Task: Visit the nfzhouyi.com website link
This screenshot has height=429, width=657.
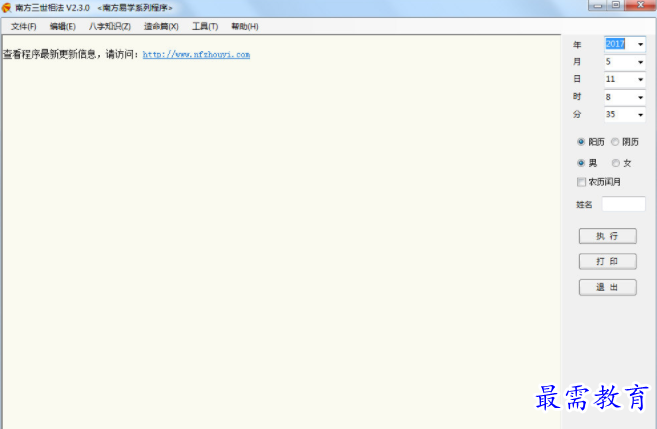Action: [196, 54]
